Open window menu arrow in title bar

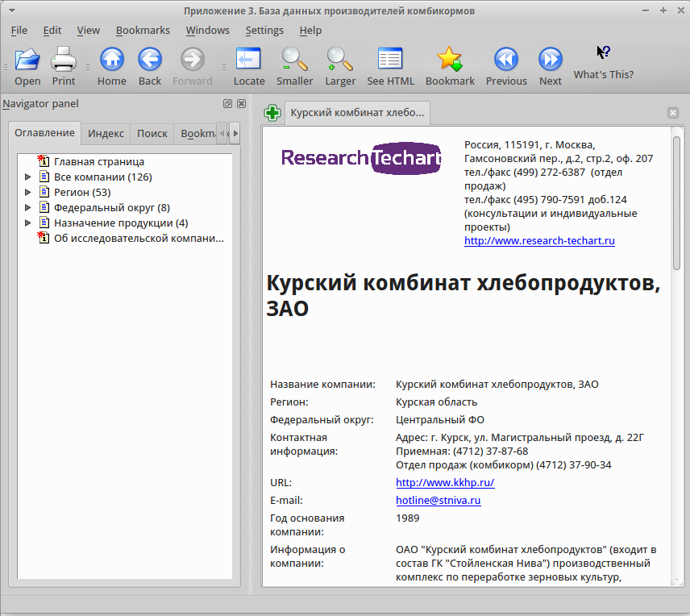tap(12, 10)
